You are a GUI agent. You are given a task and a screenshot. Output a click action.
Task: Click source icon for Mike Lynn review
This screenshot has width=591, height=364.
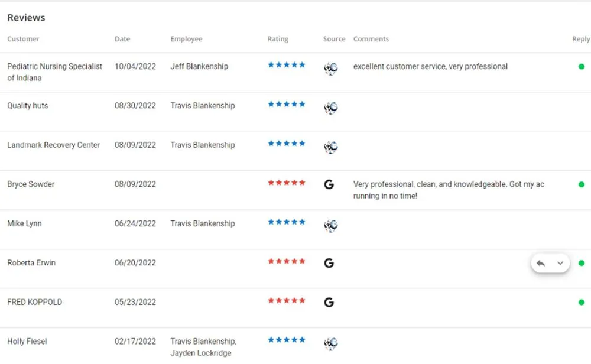pyautogui.click(x=330, y=226)
